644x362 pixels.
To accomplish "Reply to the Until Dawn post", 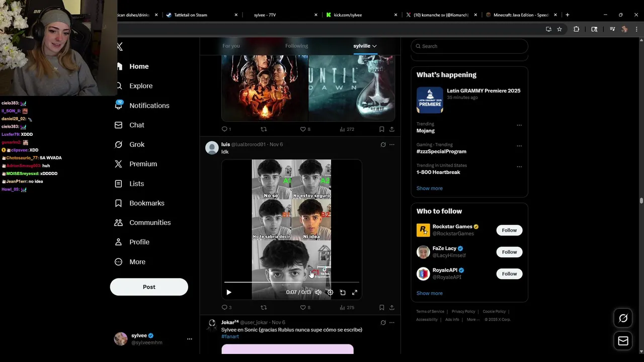I will coord(226,129).
